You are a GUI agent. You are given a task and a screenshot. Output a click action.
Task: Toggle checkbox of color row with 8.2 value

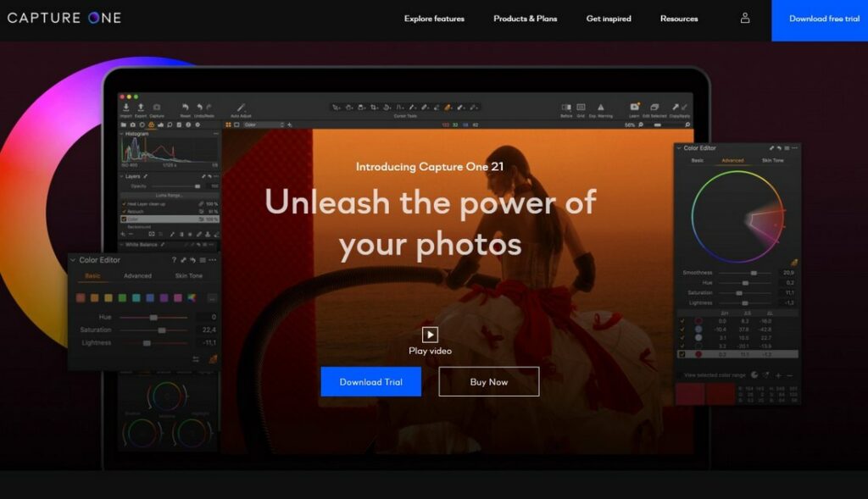point(682,321)
